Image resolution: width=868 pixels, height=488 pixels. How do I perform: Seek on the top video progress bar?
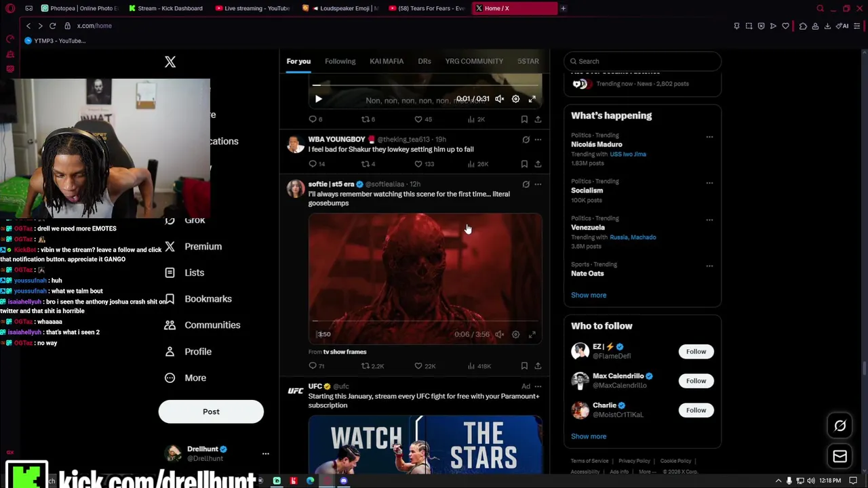(x=425, y=85)
